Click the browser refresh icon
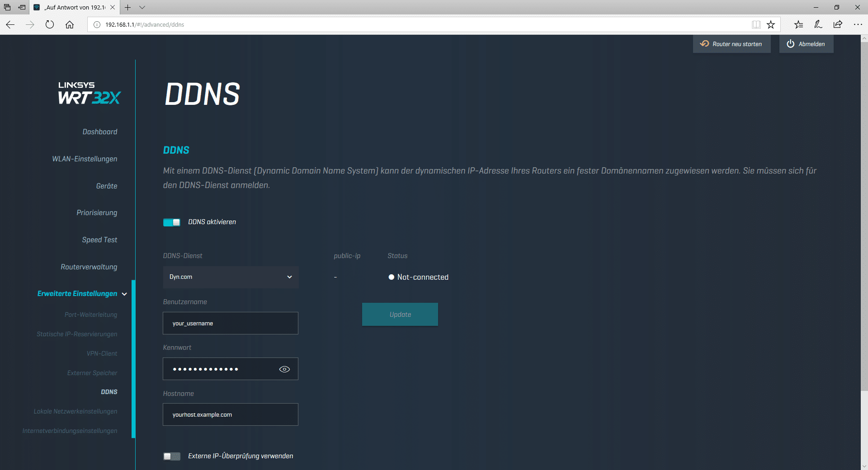The width and height of the screenshot is (868, 470). click(50, 25)
